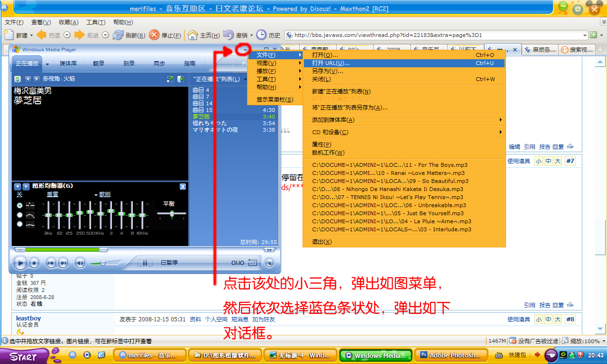Open dropdown arrow next to 新建 button
The height and width of the screenshot is (364, 607).
click(x=32, y=35)
